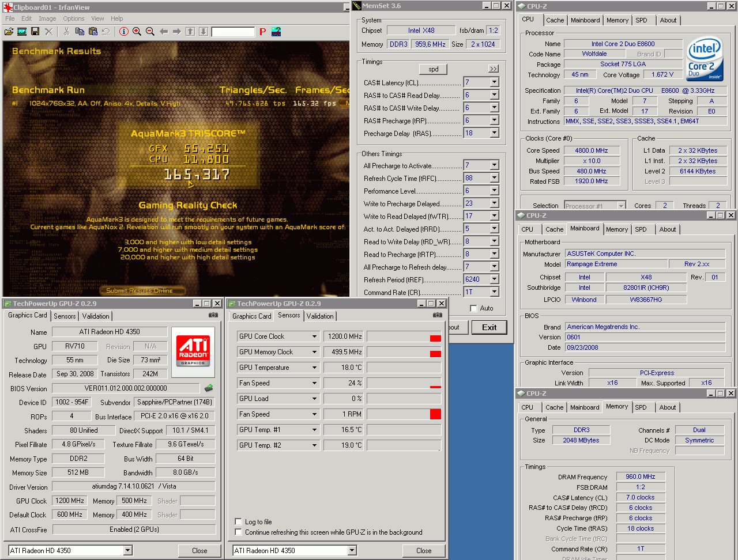This screenshot has height=560, width=738.
Task: Click the Undo icon in IrfanView
Action: click(106, 32)
